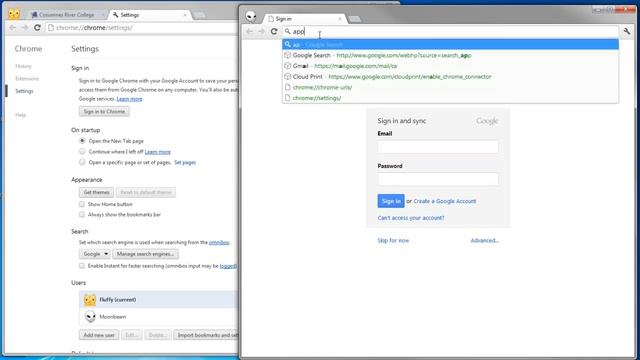The width and height of the screenshot is (640, 360).
Task: Switch to the Settings tab
Action: tap(149, 15)
